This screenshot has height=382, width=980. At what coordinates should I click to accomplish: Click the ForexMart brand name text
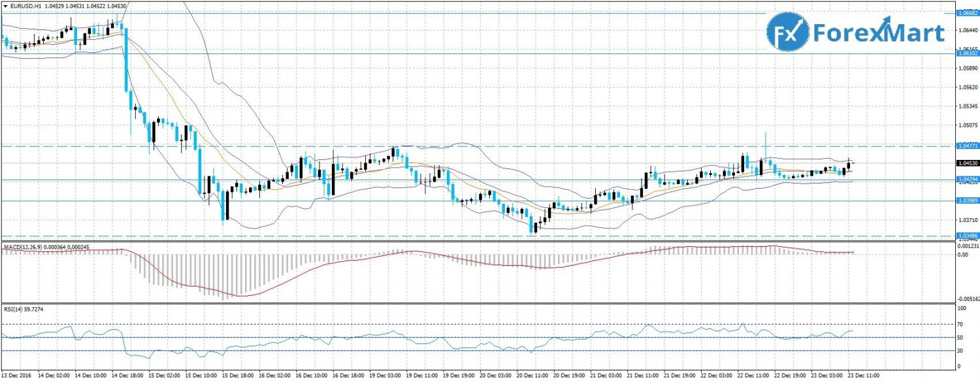pos(879,34)
